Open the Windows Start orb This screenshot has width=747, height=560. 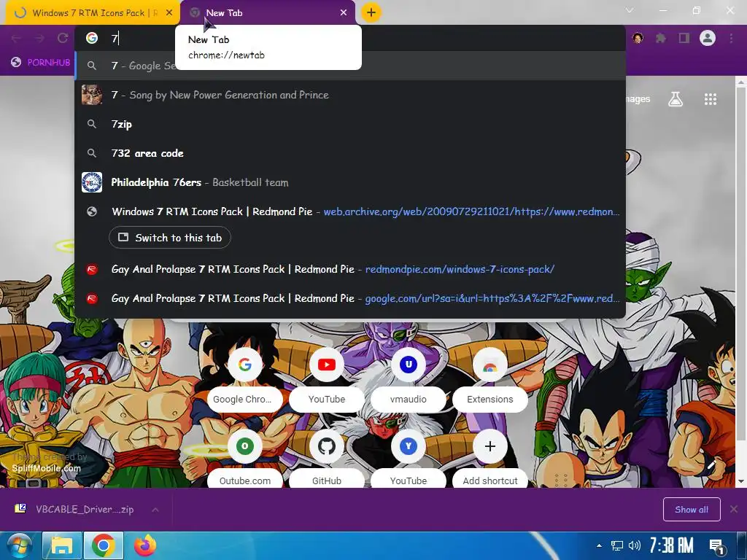point(18,545)
